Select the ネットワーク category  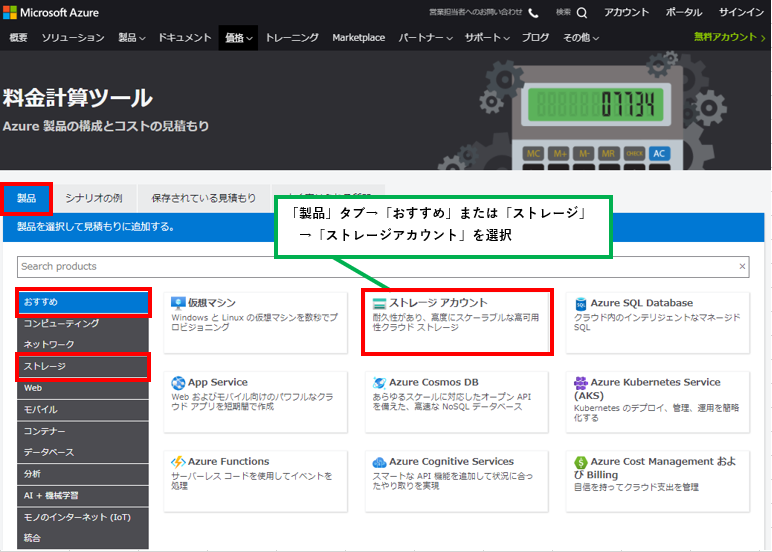(x=83, y=345)
